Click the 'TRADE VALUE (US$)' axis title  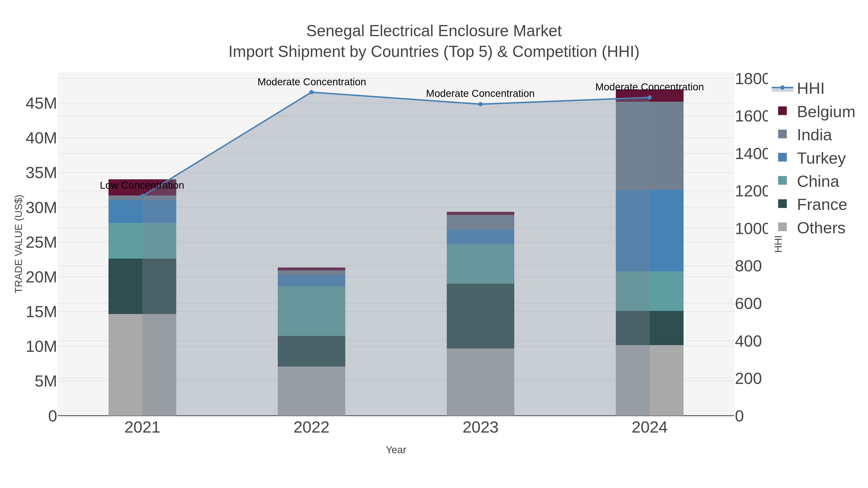pos(19,244)
